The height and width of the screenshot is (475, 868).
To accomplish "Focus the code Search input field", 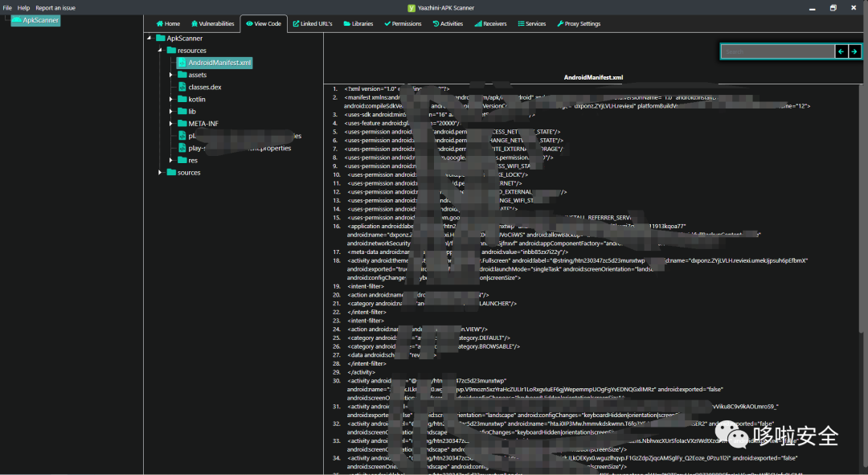I will tap(778, 51).
